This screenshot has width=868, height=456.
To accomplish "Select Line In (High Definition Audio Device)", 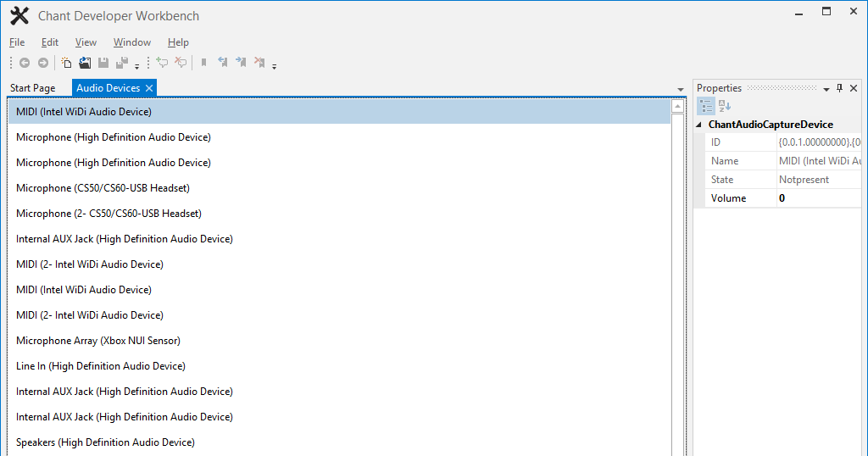I will pos(339,366).
